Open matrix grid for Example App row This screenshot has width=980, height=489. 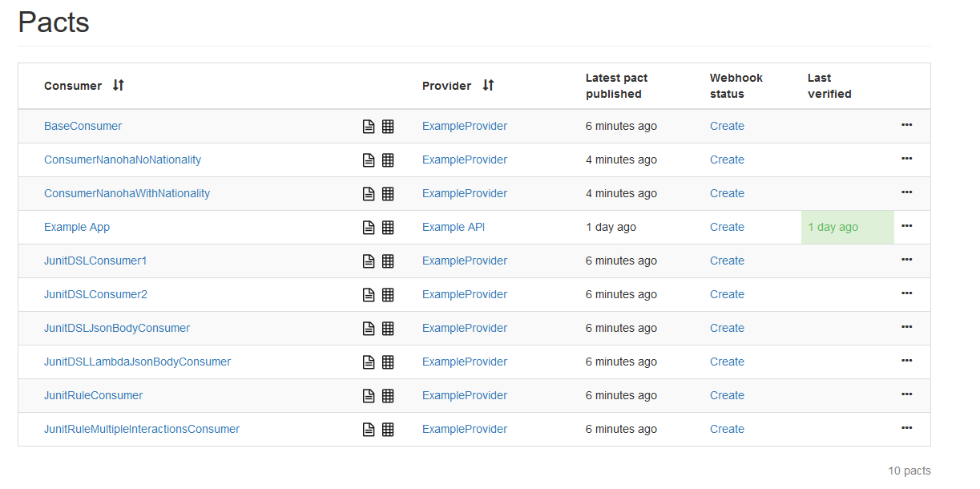pos(388,228)
